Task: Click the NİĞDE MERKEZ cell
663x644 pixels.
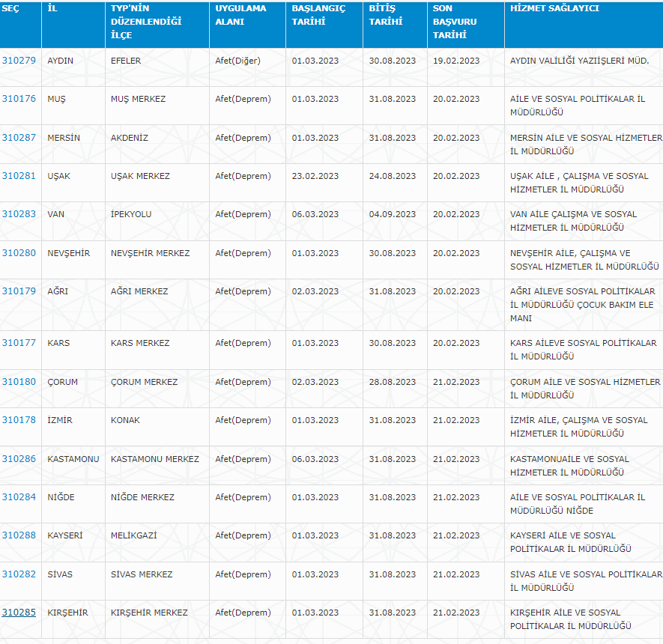Action: 157,504
